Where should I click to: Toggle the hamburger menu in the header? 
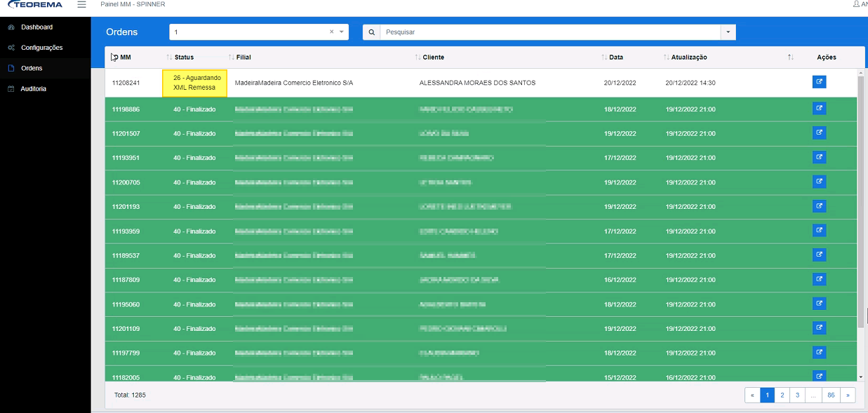81,4
